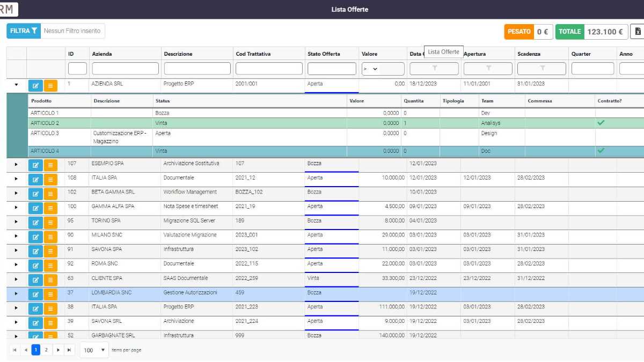Click contract checkmark on ARTICOLO 4 row

601,151
